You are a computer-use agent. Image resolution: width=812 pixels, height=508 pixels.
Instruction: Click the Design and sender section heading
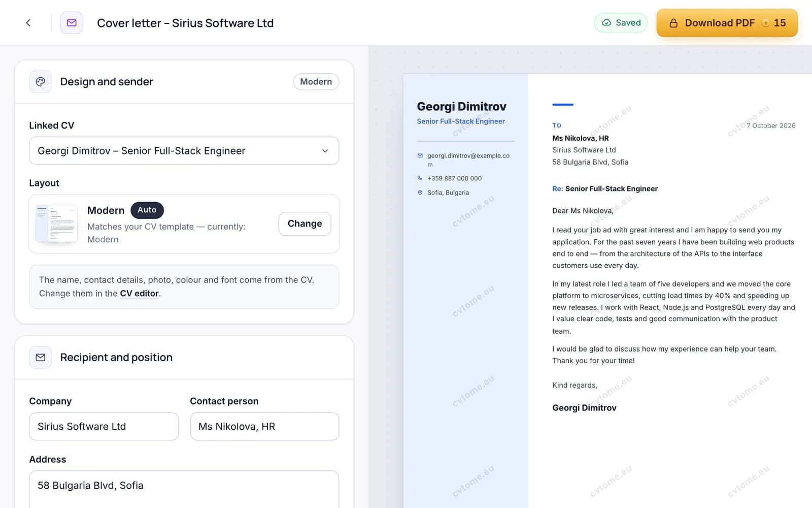tap(107, 82)
